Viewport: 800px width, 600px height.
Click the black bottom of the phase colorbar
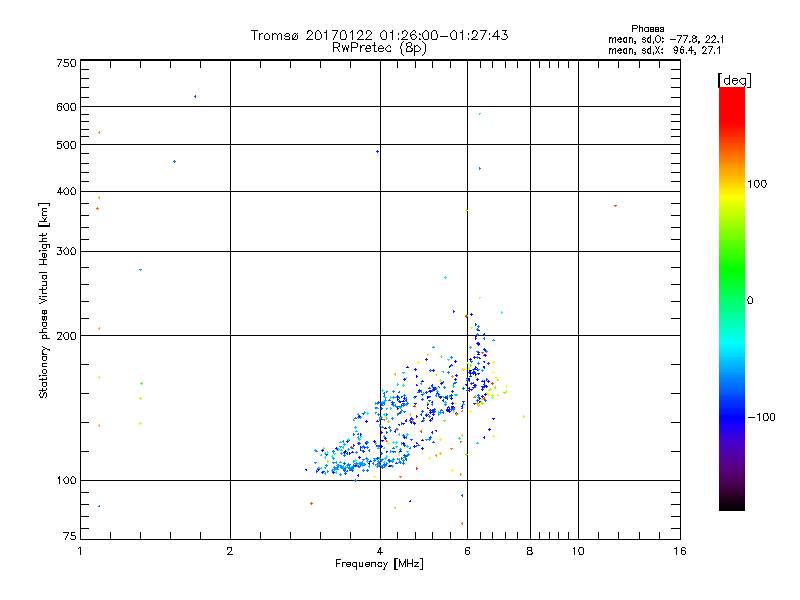click(732, 503)
